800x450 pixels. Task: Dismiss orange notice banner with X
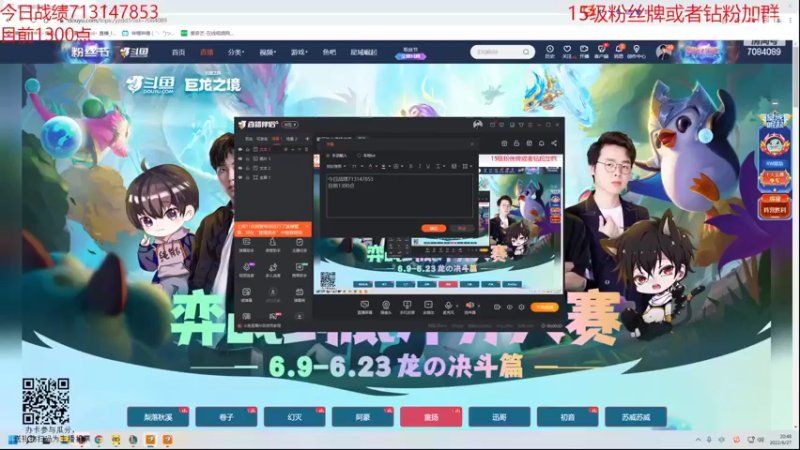tap(307, 226)
